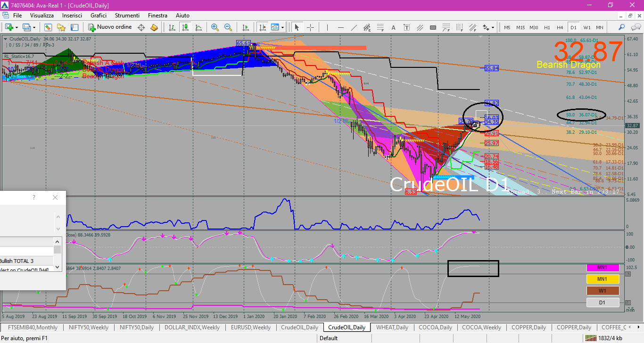Select the equidistant channel tool
Image resolution: width=644 pixels, height=343 pixels.
pos(367,27)
